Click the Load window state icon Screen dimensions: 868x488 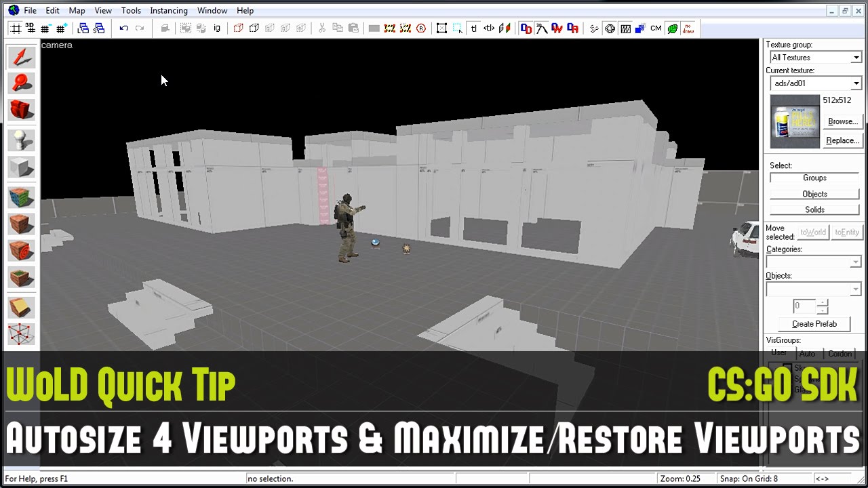(x=83, y=28)
